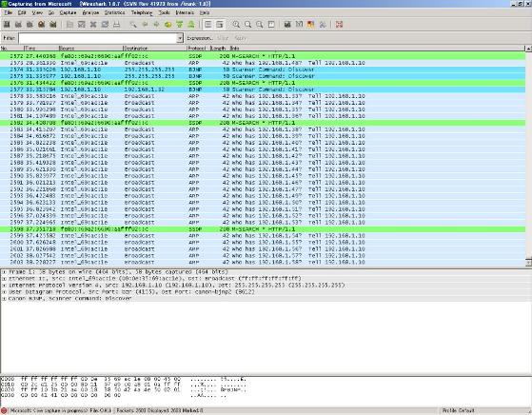
Task: Open the Analyze menu
Action: [x=90, y=12]
